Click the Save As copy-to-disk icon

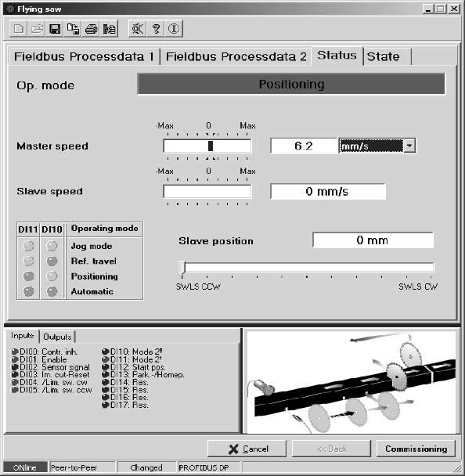[73, 29]
